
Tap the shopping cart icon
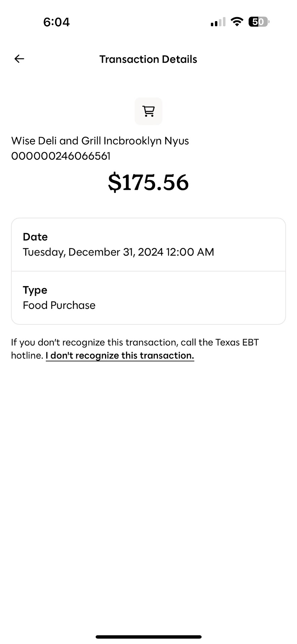[148, 111]
